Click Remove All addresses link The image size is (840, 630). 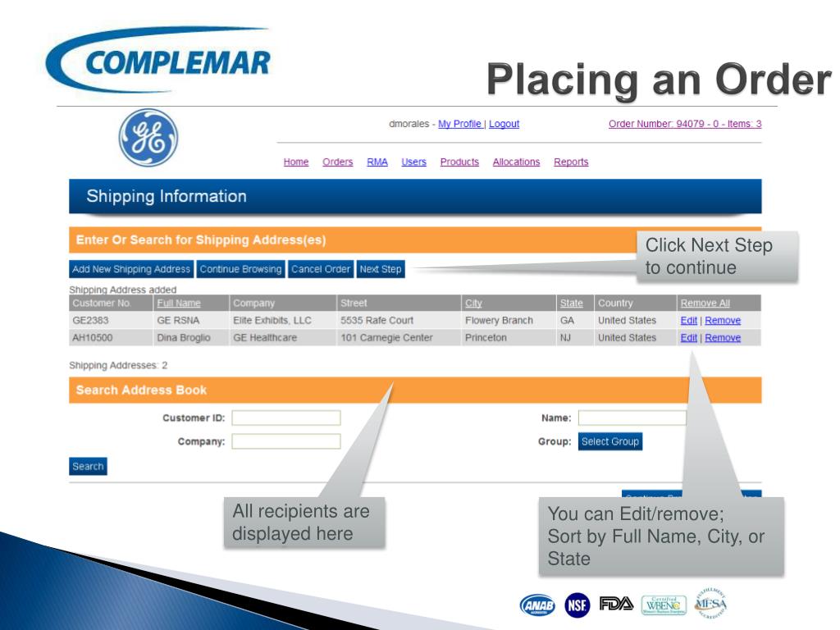click(x=705, y=304)
